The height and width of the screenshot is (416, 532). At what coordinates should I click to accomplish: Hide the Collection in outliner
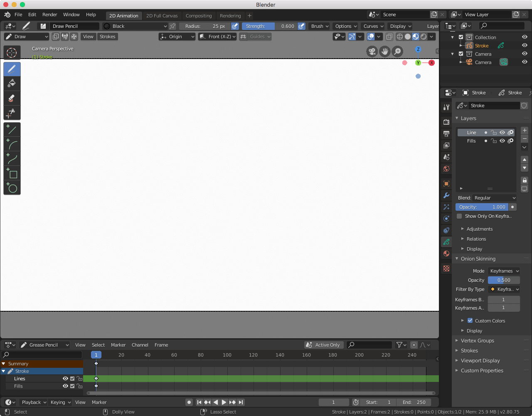525,37
